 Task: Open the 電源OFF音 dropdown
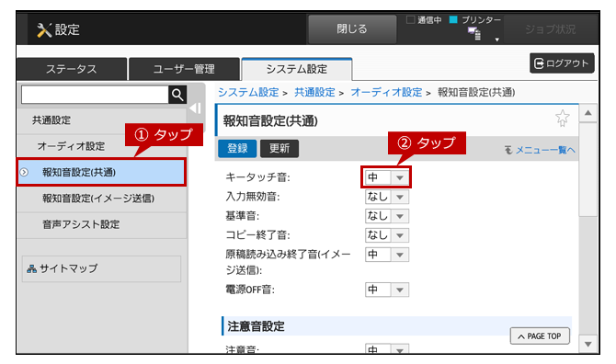386,290
